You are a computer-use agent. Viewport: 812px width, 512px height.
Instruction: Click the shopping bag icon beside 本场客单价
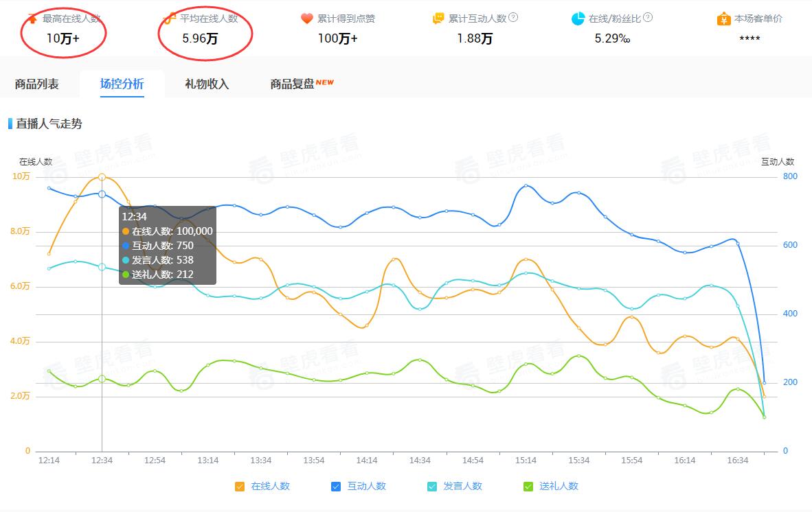coord(723,19)
